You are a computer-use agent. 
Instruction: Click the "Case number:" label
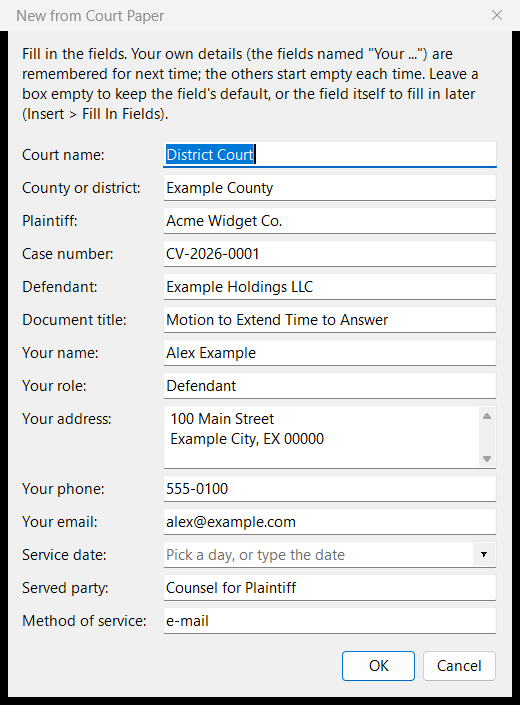[x=68, y=254]
